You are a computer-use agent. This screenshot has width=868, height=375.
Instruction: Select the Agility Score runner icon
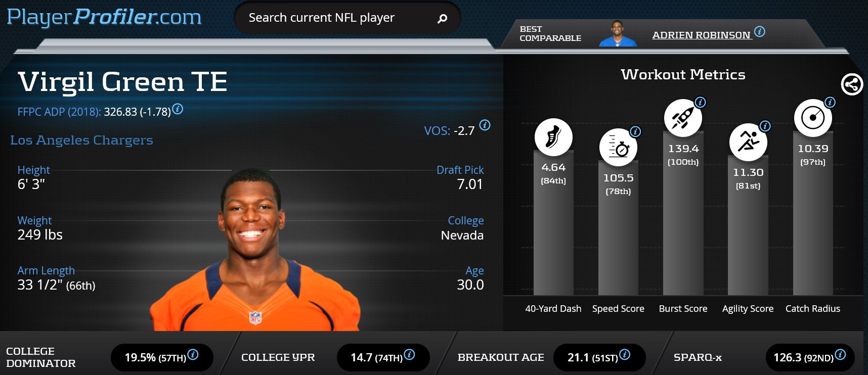click(748, 142)
